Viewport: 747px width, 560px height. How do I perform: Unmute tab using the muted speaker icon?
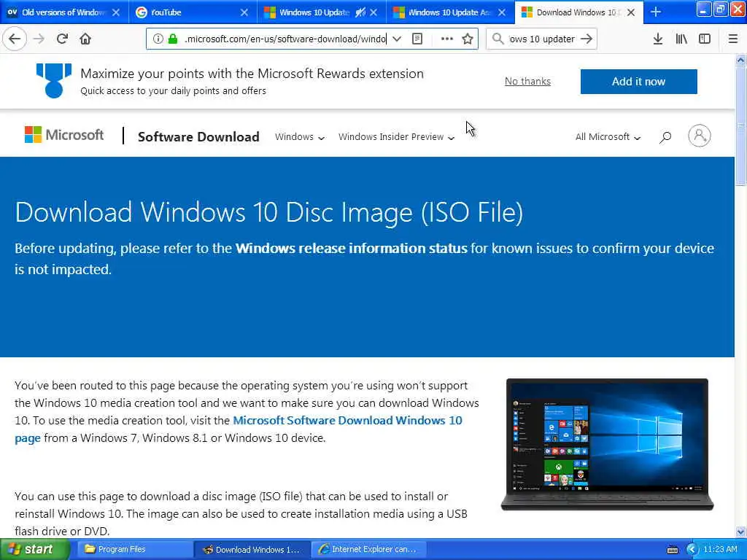[x=360, y=12]
